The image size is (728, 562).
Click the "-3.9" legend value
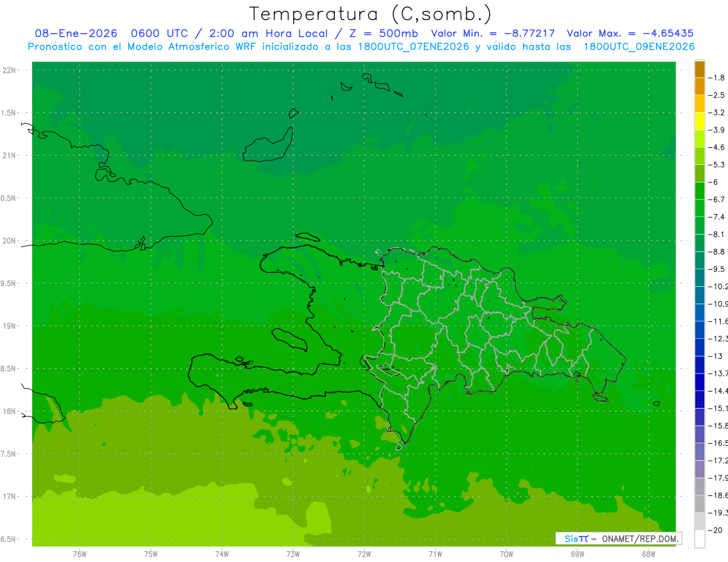(x=716, y=130)
